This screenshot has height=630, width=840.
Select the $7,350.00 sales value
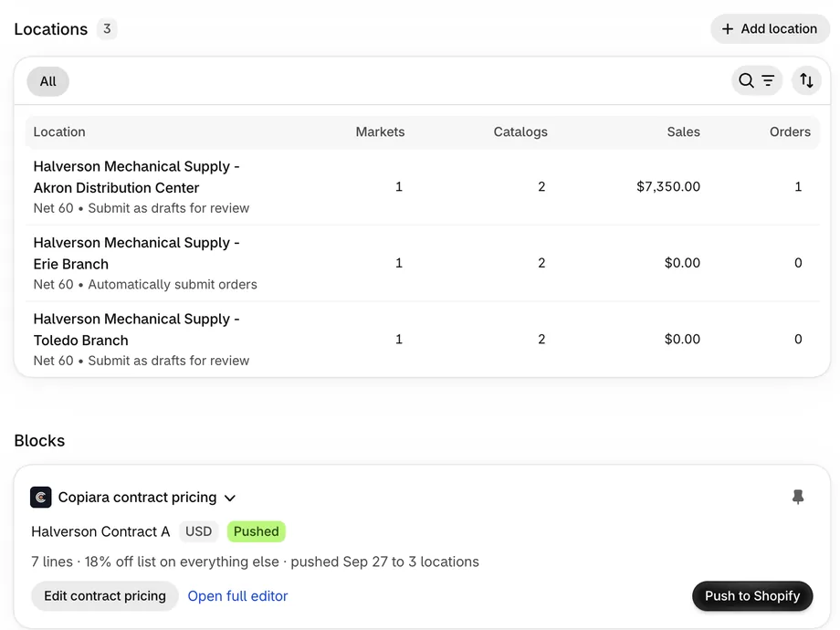pos(668,186)
